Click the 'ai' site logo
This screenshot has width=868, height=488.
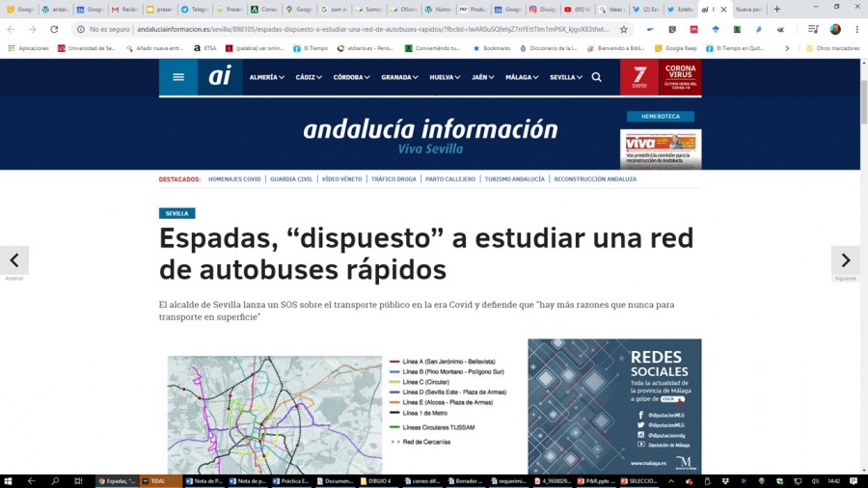(x=220, y=77)
